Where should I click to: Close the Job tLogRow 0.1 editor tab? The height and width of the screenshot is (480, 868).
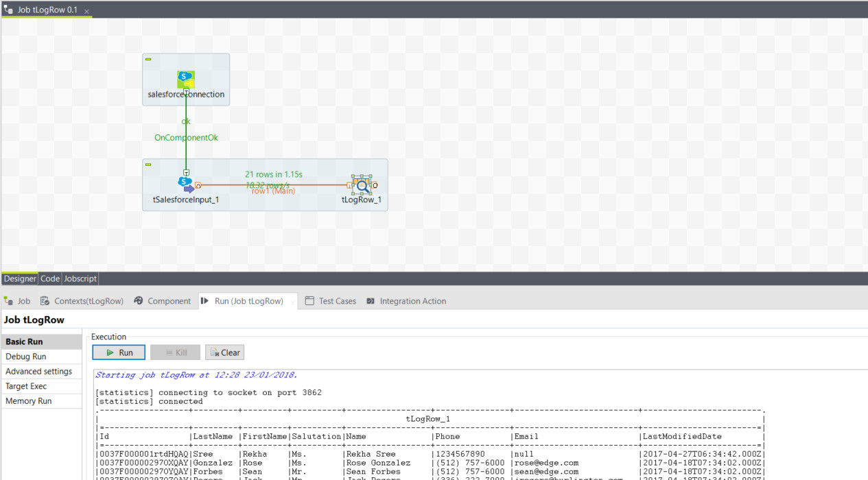pos(86,12)
